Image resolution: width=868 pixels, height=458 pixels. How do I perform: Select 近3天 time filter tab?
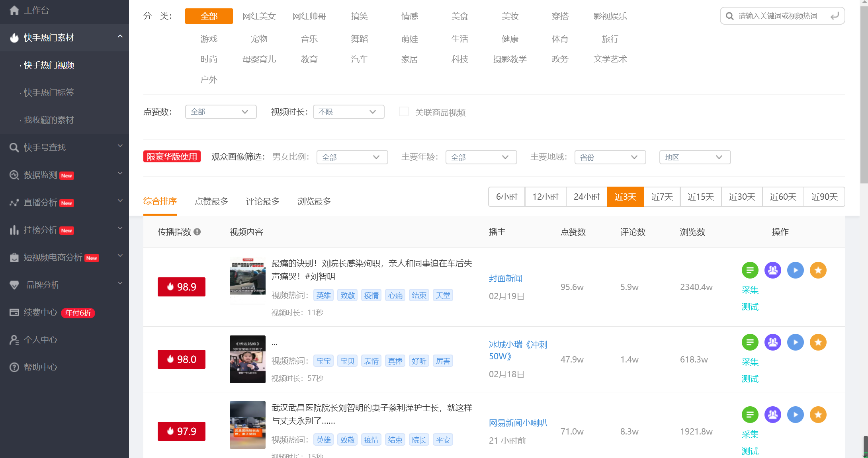[x=625, y=196]
